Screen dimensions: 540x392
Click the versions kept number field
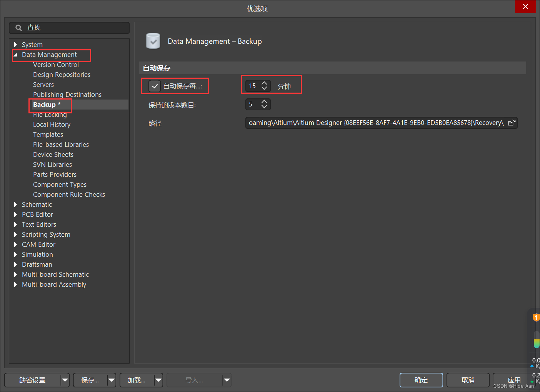(x=253, y=104)
